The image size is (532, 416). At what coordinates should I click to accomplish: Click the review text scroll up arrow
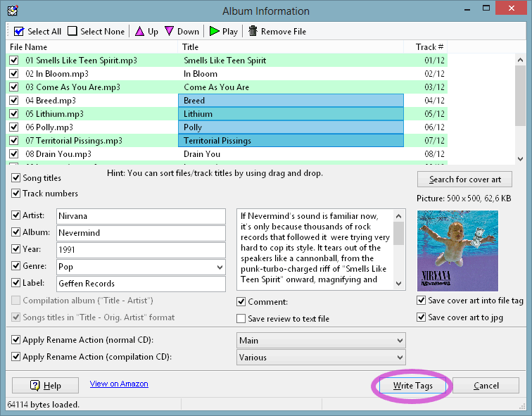tap(399, 216)
